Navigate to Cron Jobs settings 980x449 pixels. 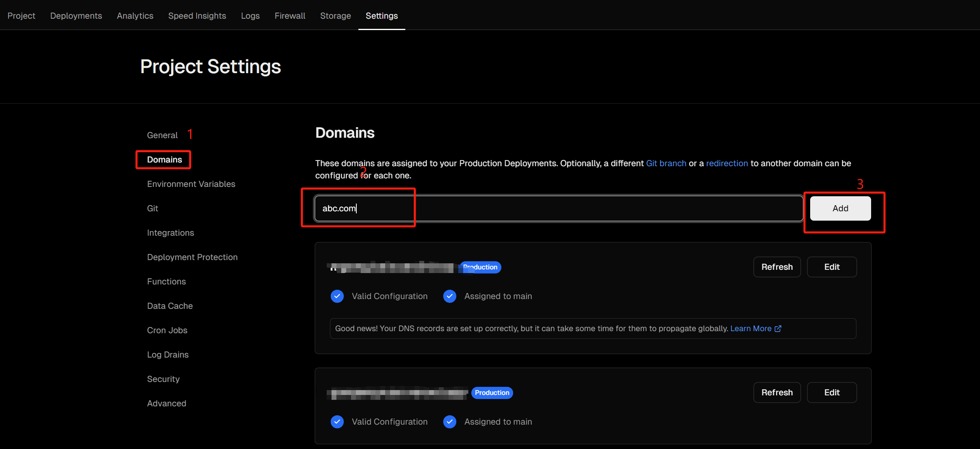click(x=167, y=330)
